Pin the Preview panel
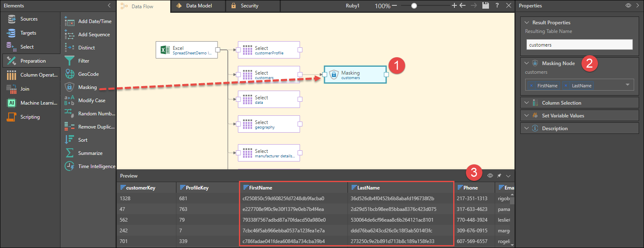The image size is (644, 248). (499, 176)
